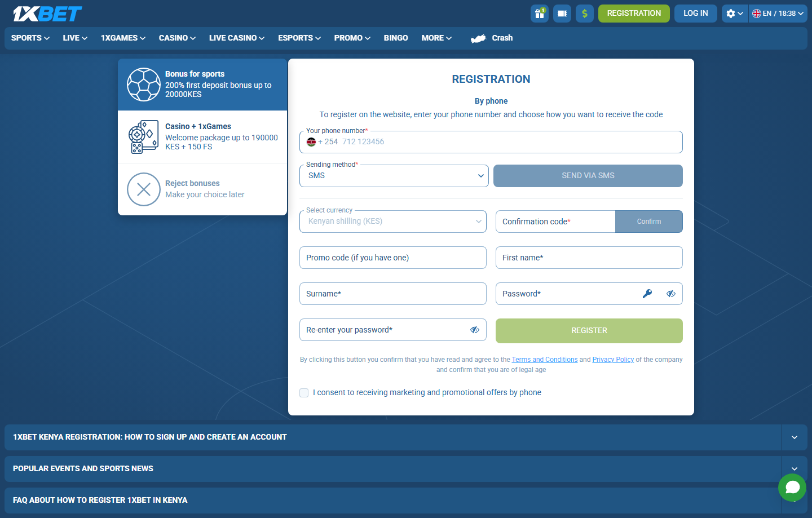Click the FAQ About How to Register heading
The image size is (812, 518).
click(x=100, y=501)
